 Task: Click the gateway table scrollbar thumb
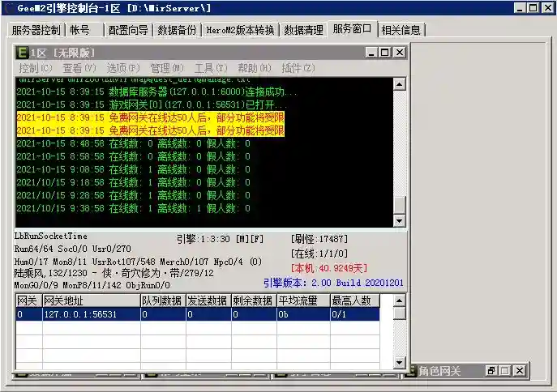399,313
